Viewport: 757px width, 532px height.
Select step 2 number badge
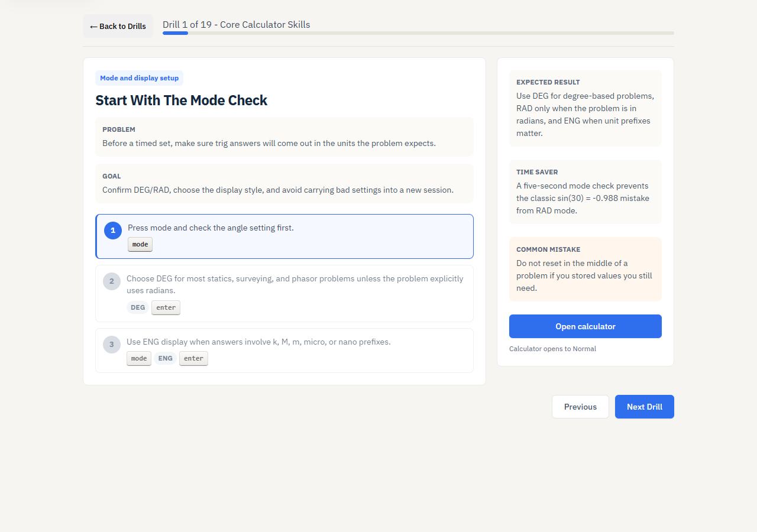click(x=112, y=281)
